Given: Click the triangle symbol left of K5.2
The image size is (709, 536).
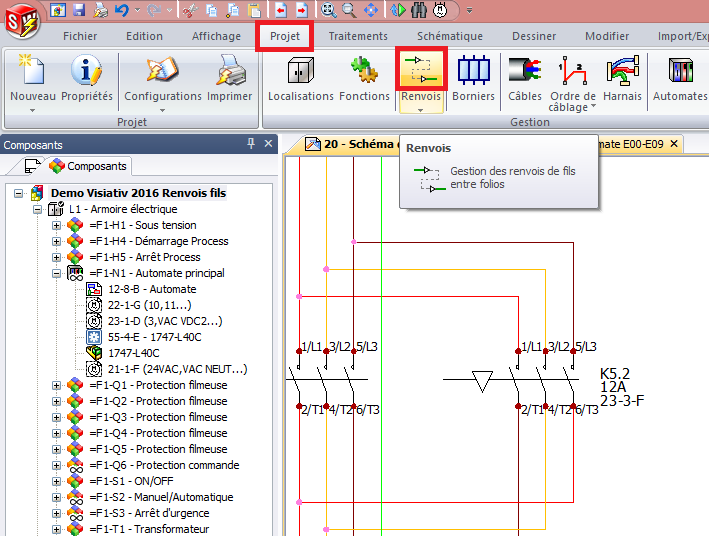Looking at the screenshot, I should tap(482, 381).
